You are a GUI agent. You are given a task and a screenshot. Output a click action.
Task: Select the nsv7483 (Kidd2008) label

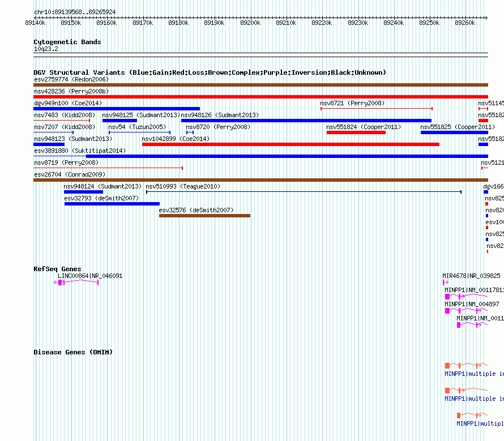pyautogui.click(x=65, y=115)
